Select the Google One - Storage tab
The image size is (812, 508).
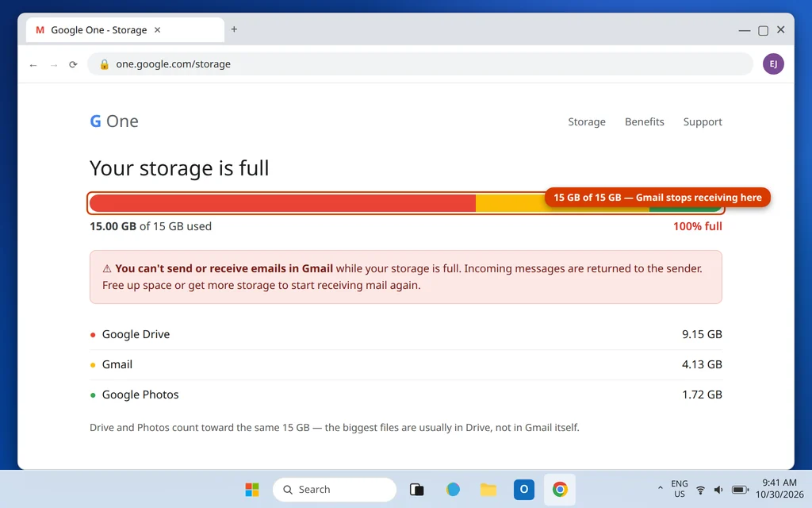coord(124,30)
